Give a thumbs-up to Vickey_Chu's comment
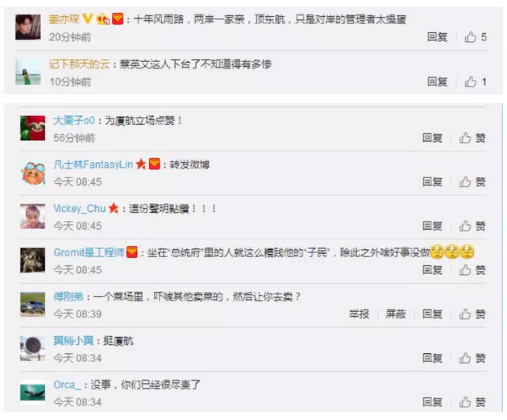Viewport: 507px width, 420px height. pos(472,226)
